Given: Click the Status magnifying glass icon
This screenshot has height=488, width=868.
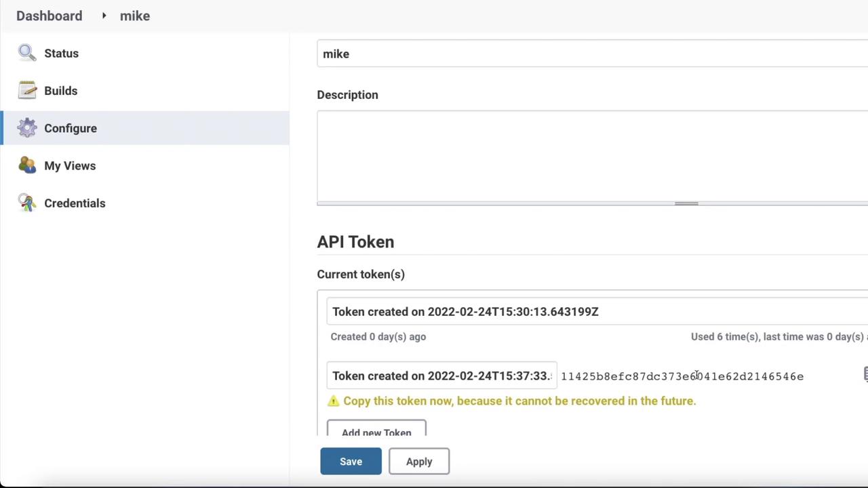Looking at the screenshot, I should point(27,53).
